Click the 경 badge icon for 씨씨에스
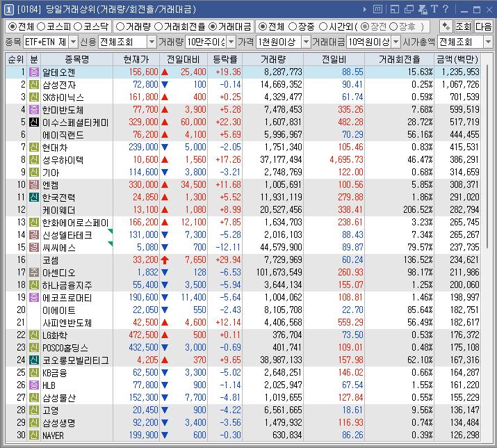The height and width of the screenshot is (448, 497). 34,247
